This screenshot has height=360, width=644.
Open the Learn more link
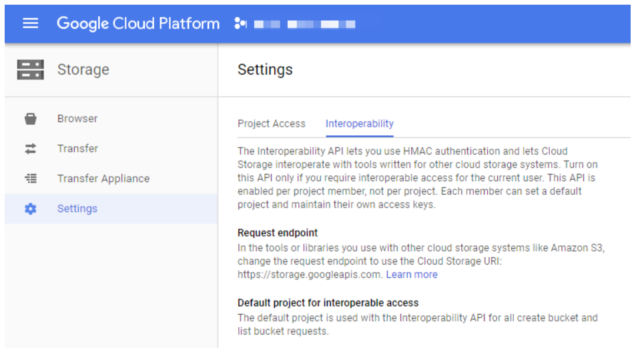tap(412, 275)
